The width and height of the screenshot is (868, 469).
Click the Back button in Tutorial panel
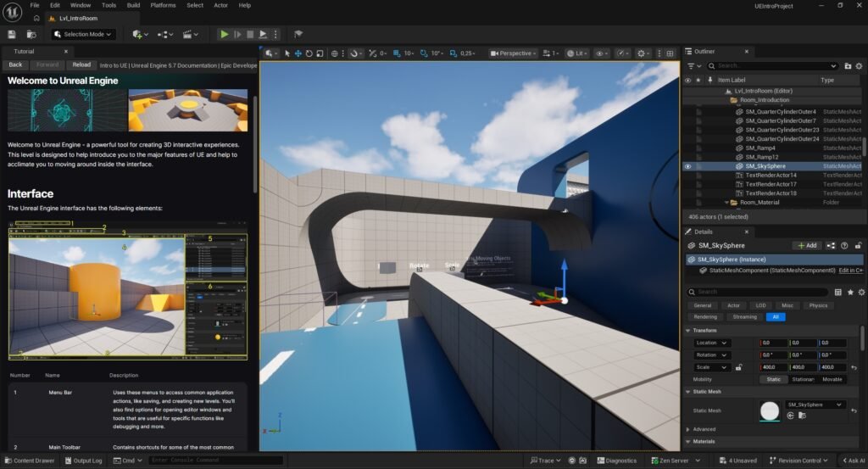click(15, 64)
